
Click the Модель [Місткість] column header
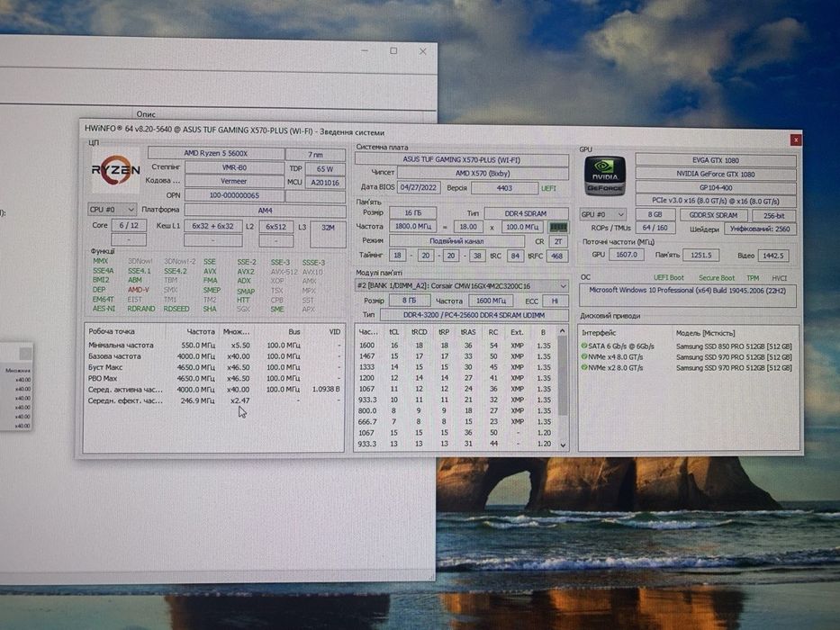705,333
